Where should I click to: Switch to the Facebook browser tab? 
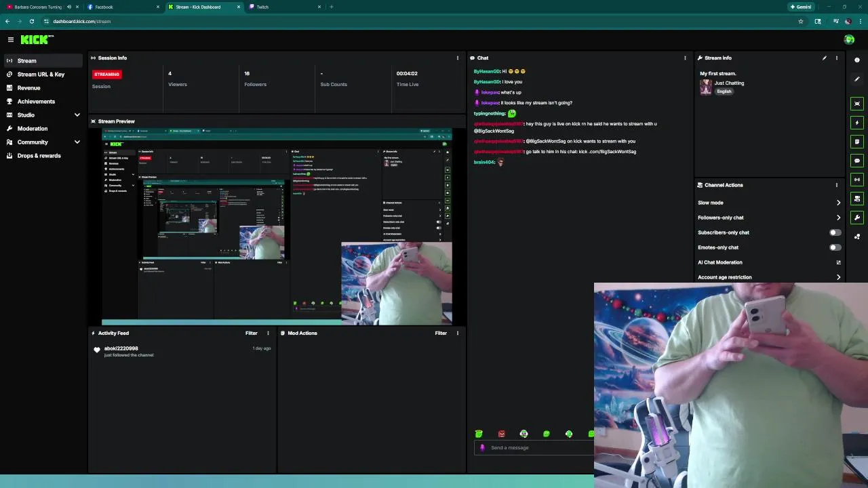click(x=122, y=7)
